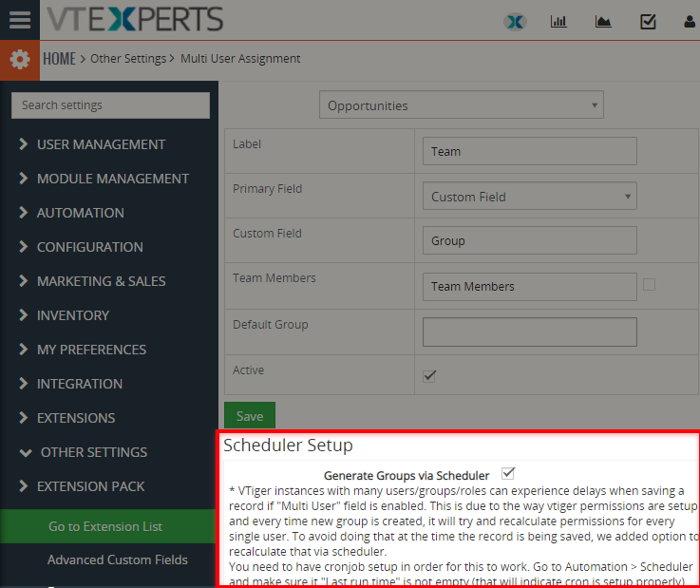Image resolution: width=700 pixels, height=588 pixels.
Task: Click the Custom Field input containing Group
Action: pos(529,240)
